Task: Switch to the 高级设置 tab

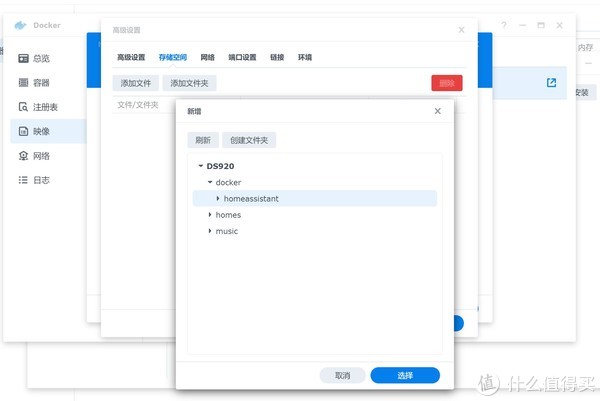Action: click(x=131, y=57)
